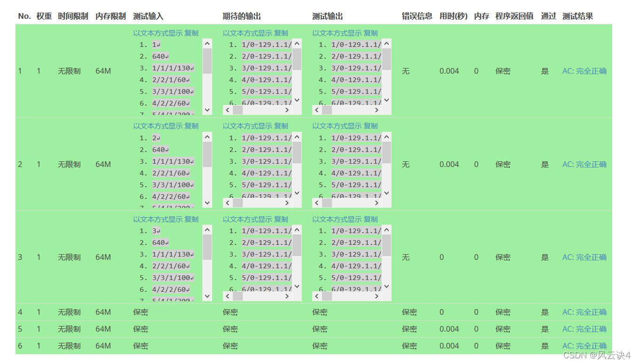Click AC result link for test 5
Screen dimensions: 638x364
click(x=584, y=329)
